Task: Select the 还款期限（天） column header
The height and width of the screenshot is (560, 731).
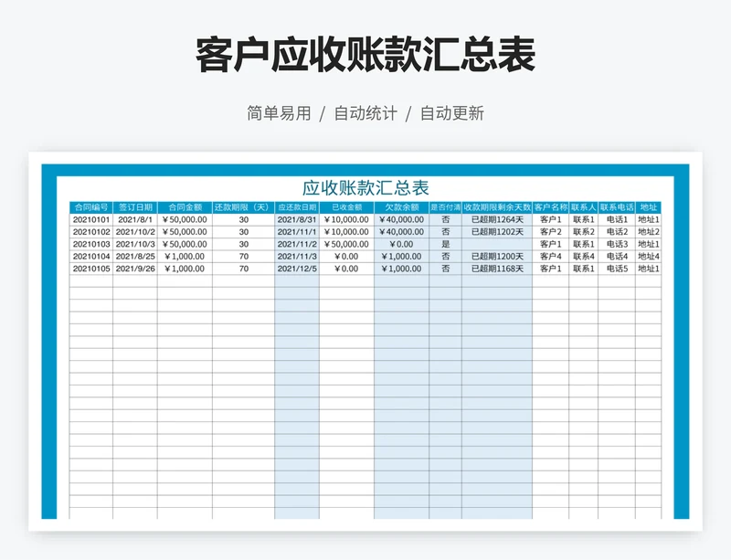Action: tap(243, 207)
